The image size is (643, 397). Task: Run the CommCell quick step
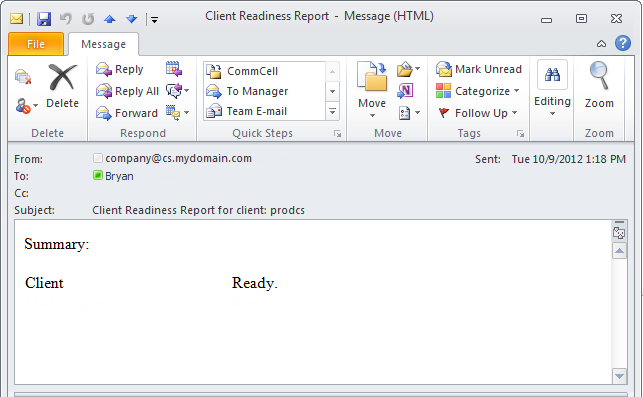coord(264,71)
